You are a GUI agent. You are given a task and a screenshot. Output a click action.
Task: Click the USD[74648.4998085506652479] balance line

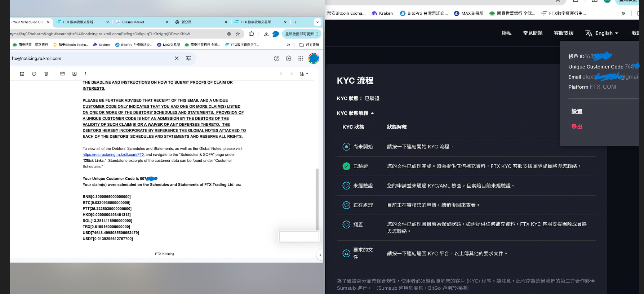(111, 233)
